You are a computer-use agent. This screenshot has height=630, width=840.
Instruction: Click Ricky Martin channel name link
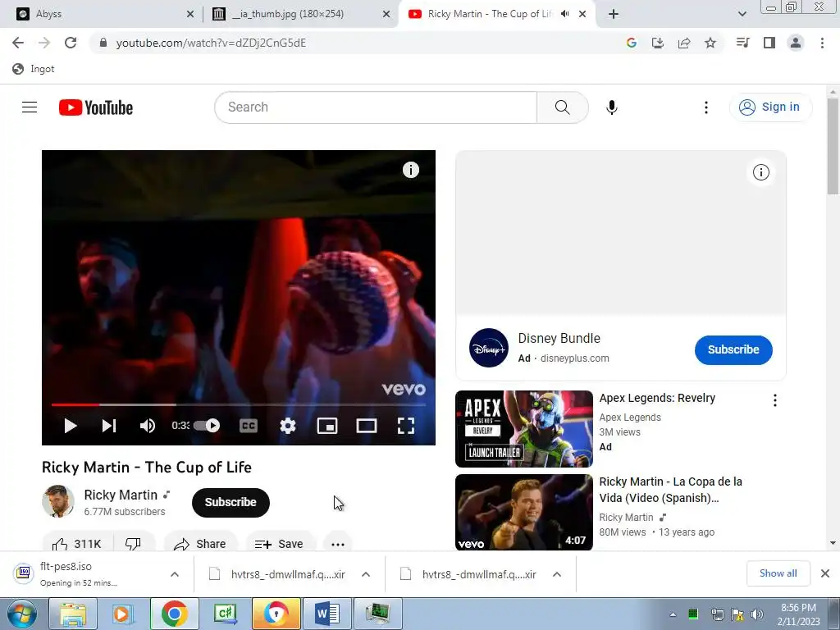click(121, 495)
